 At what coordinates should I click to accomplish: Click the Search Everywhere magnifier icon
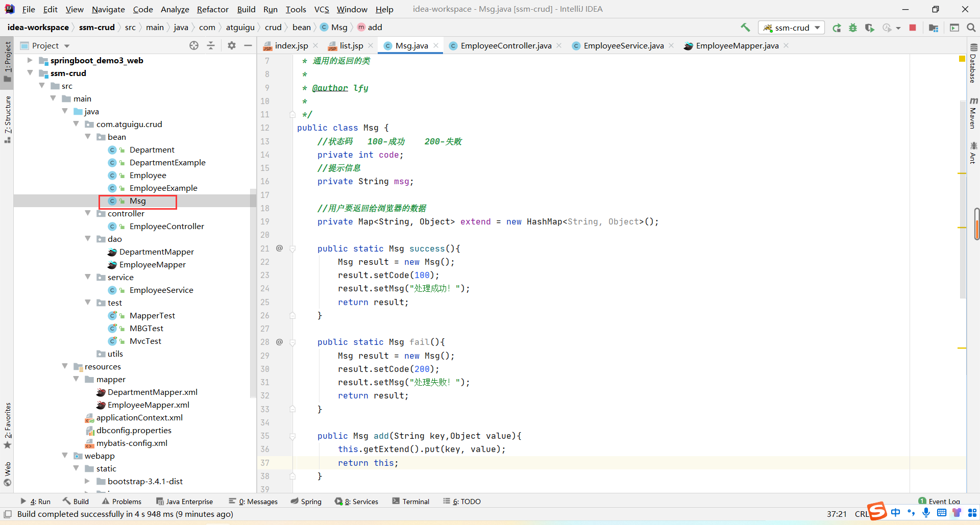[971, 28]
